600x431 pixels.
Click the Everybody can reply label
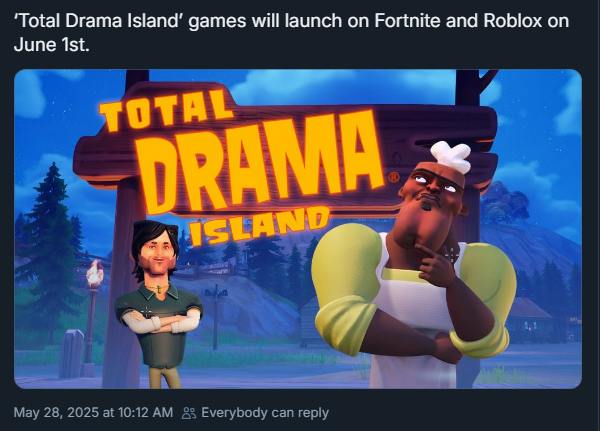pos(265,413)
